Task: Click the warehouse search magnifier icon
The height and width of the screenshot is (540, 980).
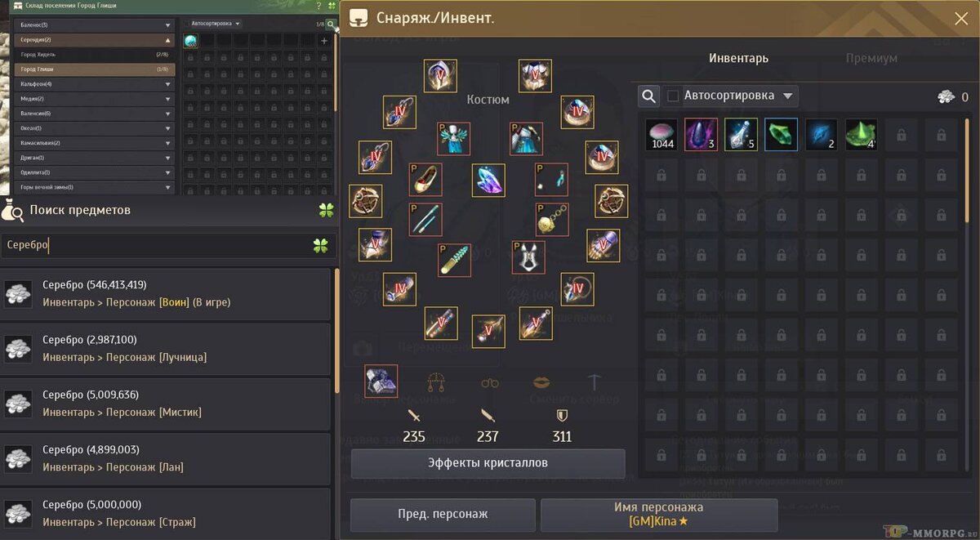Action: [x=330, y=25]
